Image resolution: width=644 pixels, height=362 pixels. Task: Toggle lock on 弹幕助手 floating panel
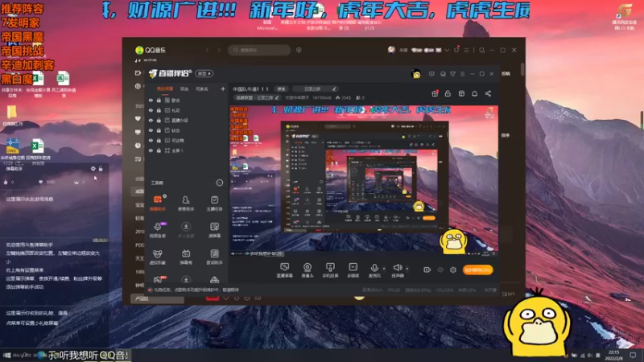(101, 169)
